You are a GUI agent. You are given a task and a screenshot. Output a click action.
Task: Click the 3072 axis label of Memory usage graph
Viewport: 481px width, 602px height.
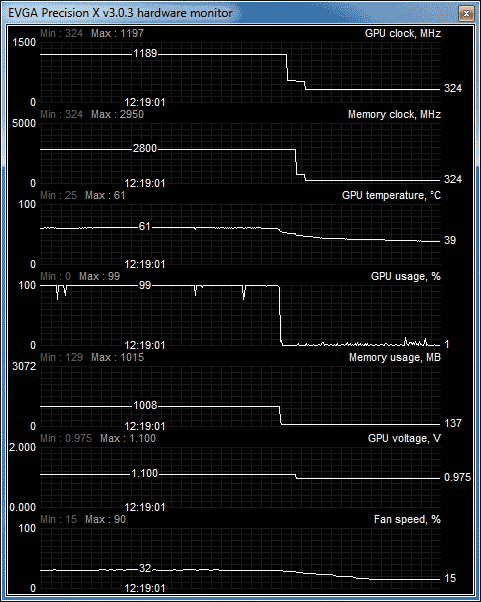point(24,367)
